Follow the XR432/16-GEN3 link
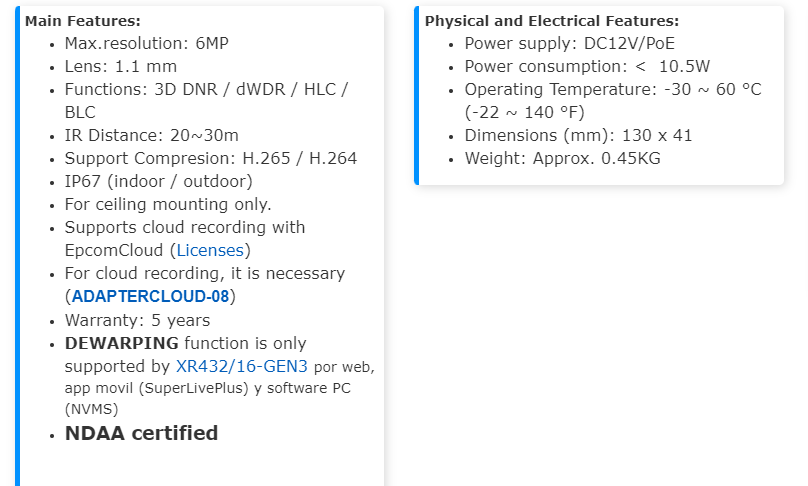808x486 pixels. (242, 366)
